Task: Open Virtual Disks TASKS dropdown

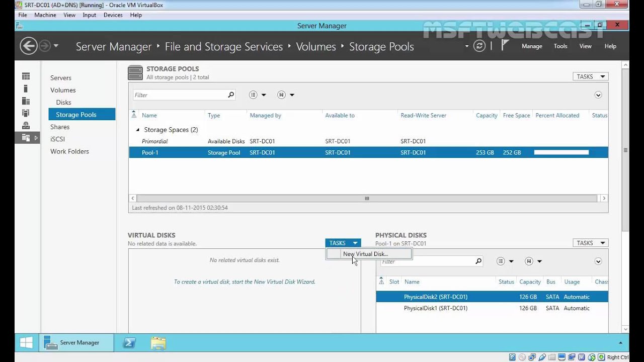Action: coord(343,243)
